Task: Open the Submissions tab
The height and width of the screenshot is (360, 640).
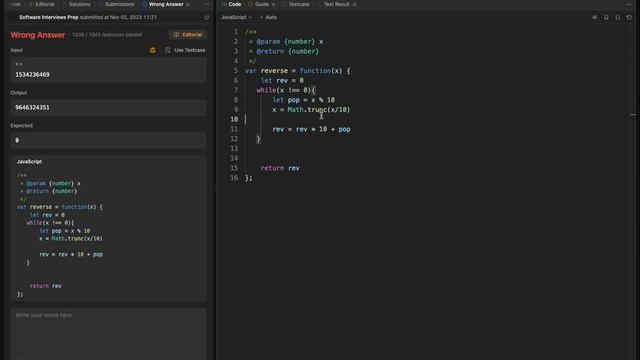Action: click(x=119, y=4)
